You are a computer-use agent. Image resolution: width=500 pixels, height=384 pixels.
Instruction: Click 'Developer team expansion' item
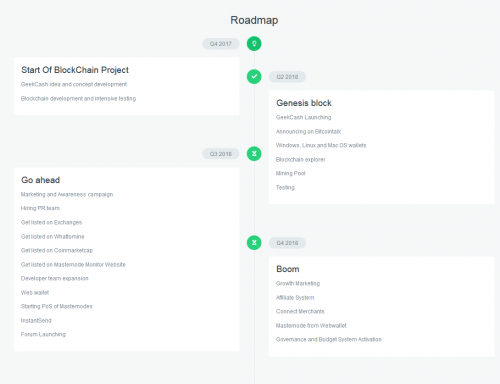[55, 278]
